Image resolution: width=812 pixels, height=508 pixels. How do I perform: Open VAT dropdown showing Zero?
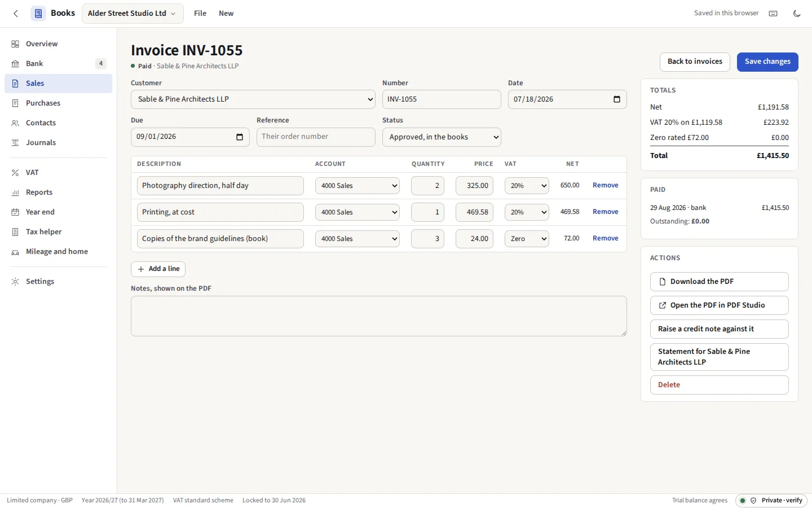[527, 239]
